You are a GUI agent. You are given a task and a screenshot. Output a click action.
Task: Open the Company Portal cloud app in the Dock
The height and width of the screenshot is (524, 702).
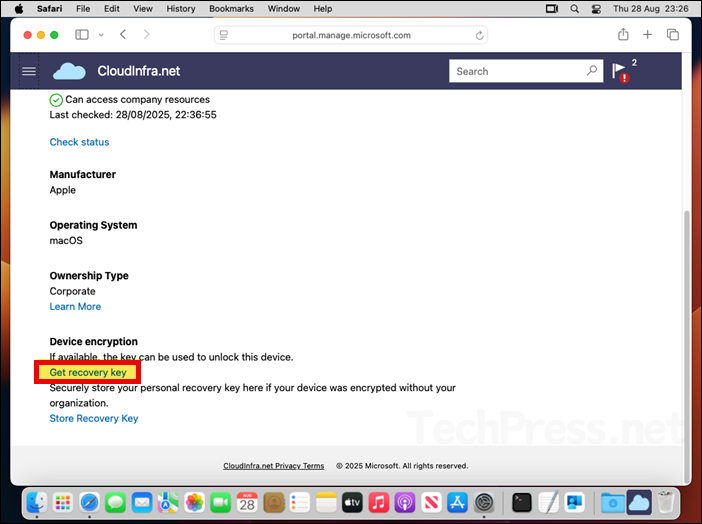coord(639,503)
